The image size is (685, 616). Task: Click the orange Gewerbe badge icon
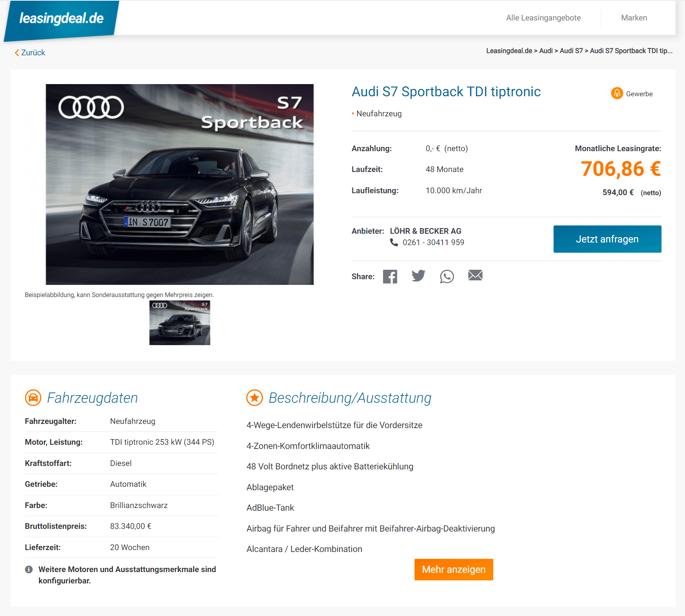click(617, 93)
